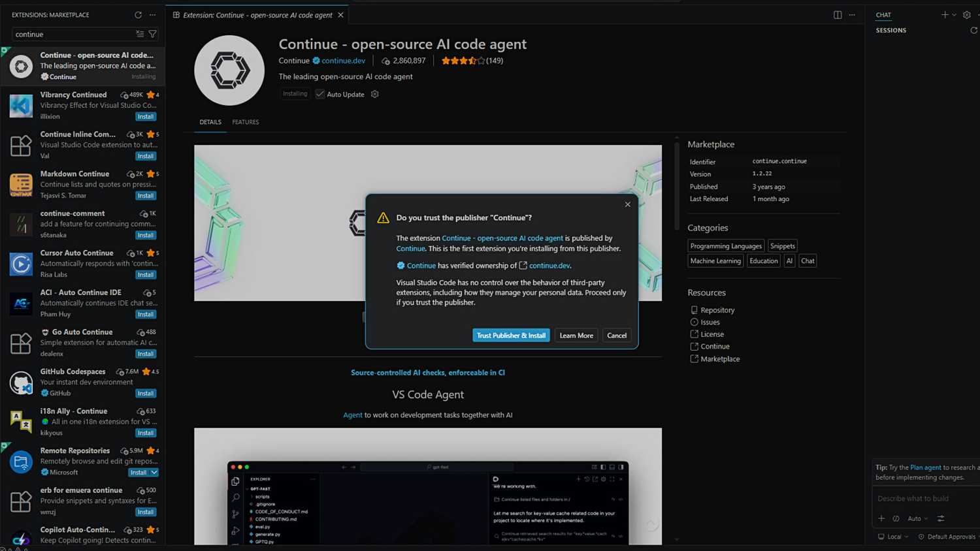The image size is (980, 551).
Task: Open chat settings gear
Action: tap(967, 14)
